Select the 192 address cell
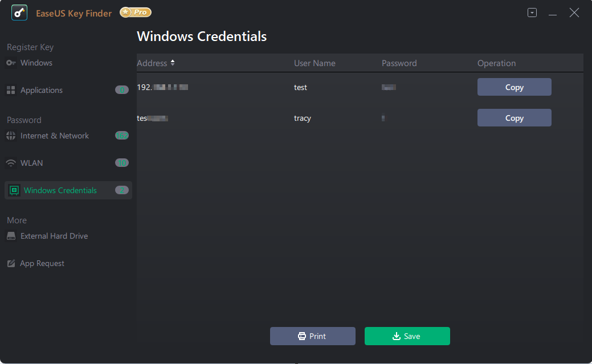 point(162,87)
